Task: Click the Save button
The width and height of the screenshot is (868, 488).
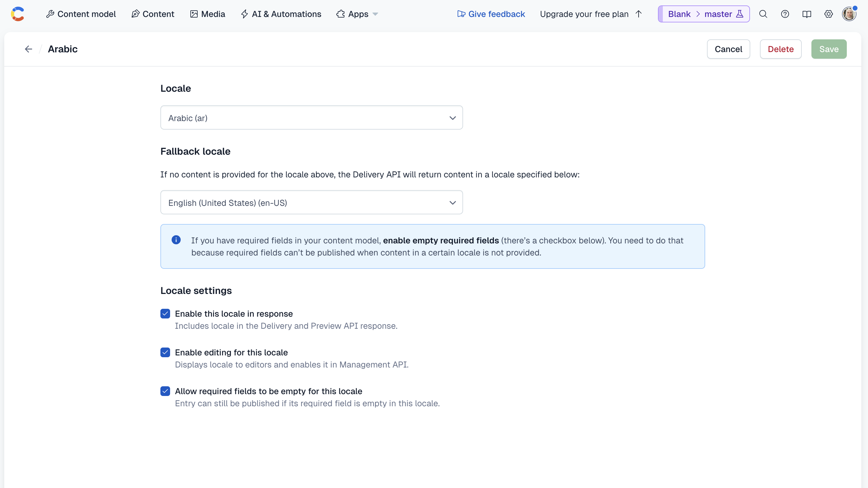Action: coord(829,49)
